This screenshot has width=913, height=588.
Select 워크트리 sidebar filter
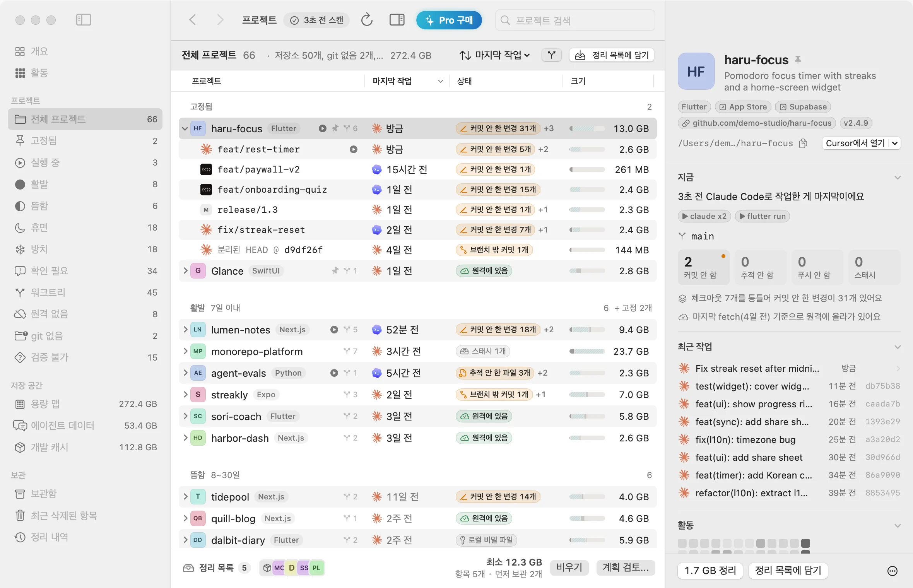pyautogui.click(x=85, y=292)
